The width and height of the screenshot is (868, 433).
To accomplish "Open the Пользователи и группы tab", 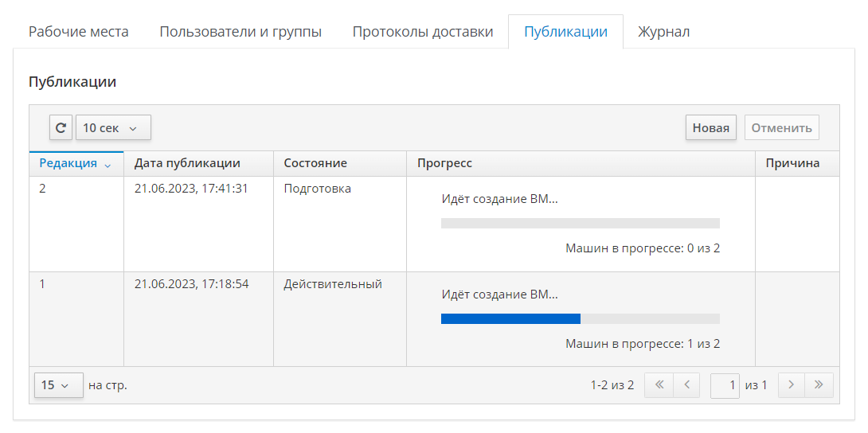I will point(240,32).
